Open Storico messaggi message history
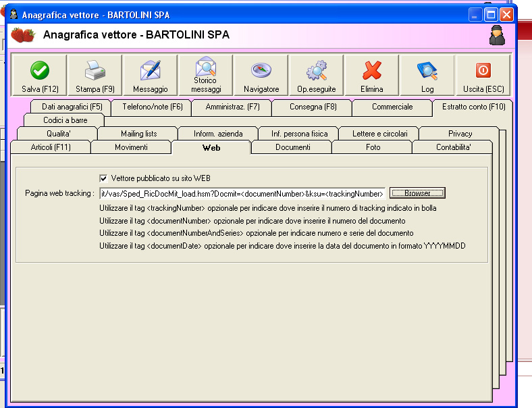Image resolution: width=532 pixels, height=408 pixels. [x=206, y=75]
